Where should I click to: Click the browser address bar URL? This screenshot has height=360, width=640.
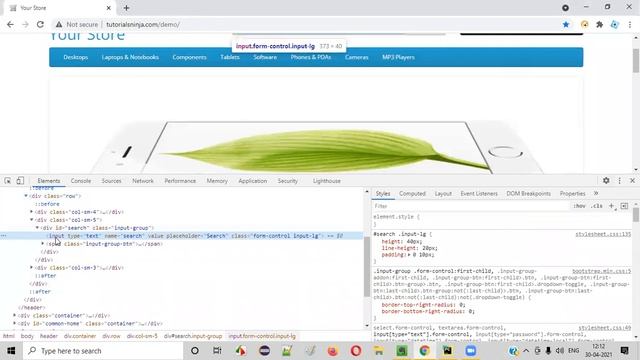coord(142,24)
